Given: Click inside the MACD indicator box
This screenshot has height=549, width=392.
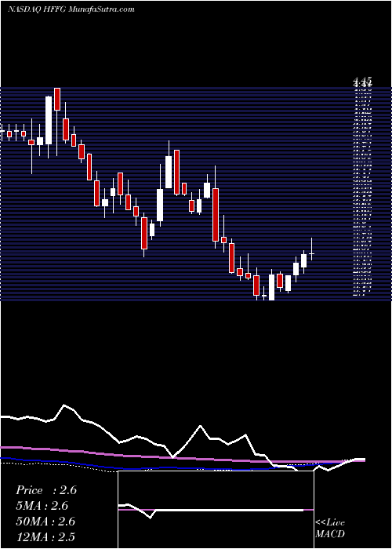Looking at the screenshot, I should [216, 510].
